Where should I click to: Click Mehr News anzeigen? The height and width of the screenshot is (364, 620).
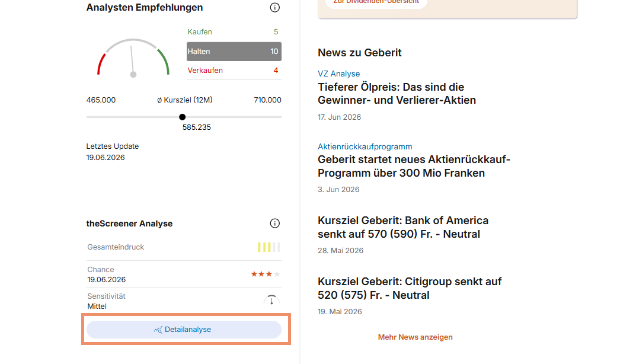tap(415, 337)
